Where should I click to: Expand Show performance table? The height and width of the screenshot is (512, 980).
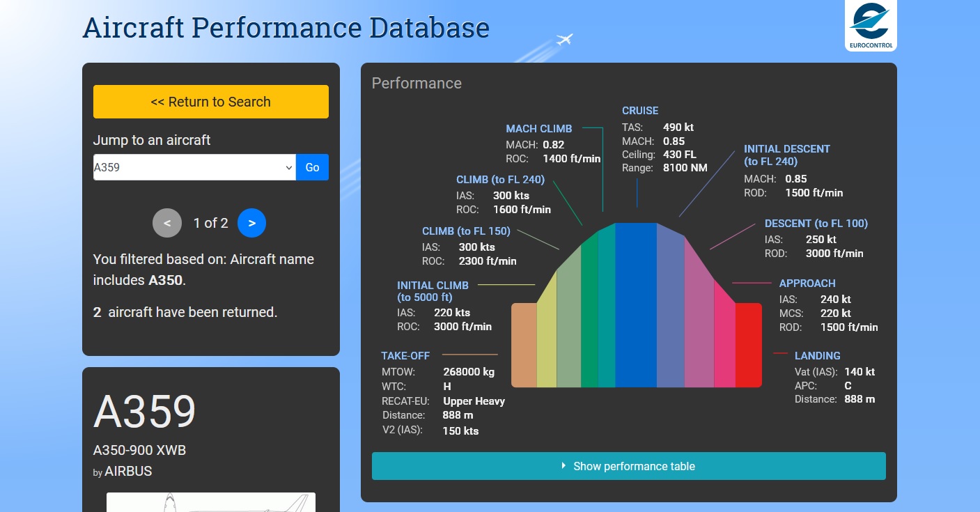[x=628, y=466]
